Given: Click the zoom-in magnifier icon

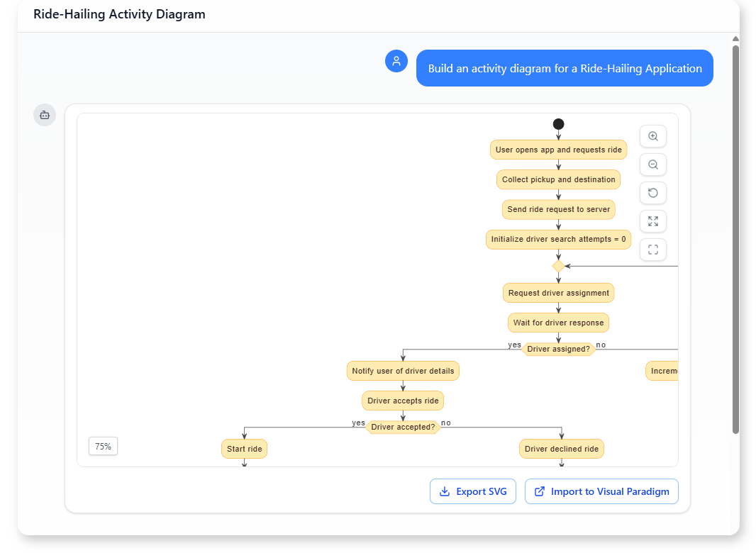Looking at the screenshot, I should tap(652, 136).
